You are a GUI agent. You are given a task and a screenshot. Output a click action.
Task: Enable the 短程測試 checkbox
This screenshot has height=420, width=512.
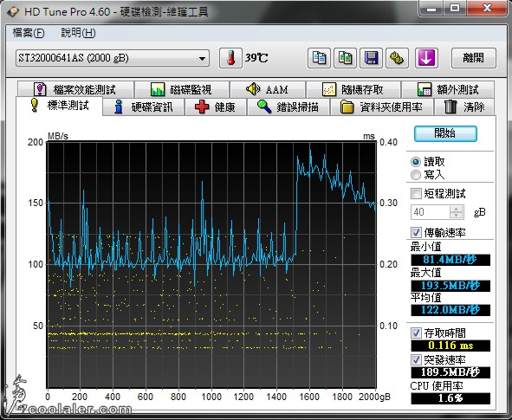tap(416, 193)
